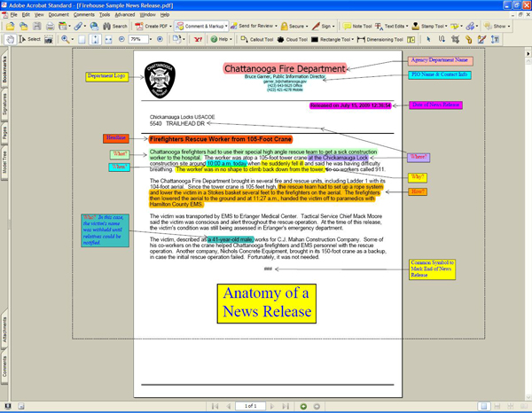Image resolution: width=532 pixels, height=413 pixels.
Task: Open the Signatures side tab
Action: [x=4, y=104]
